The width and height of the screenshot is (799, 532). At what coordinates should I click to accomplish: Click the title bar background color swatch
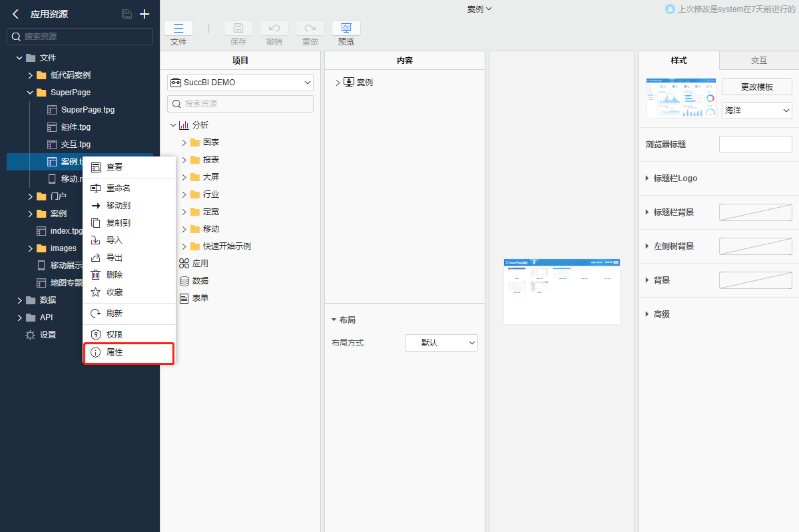pyautogui.click(x=755, y=212)
